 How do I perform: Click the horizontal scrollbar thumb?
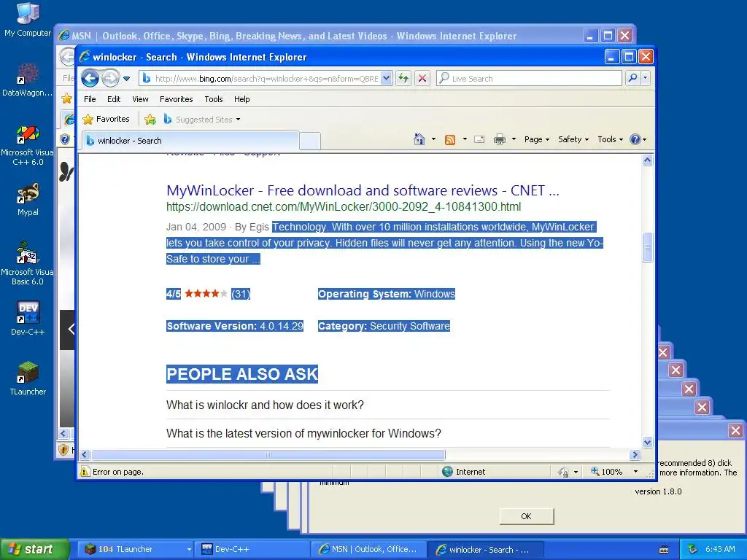(x=268, y=455)
